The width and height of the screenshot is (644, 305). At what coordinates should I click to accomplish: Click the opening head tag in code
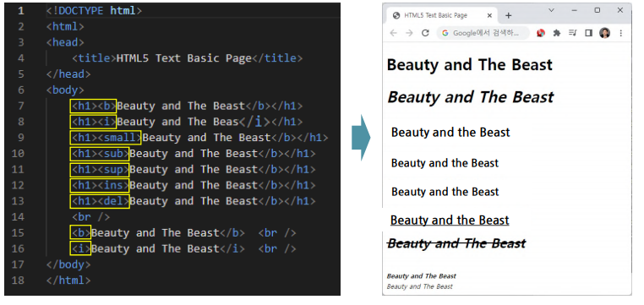(x=65, y=42)
